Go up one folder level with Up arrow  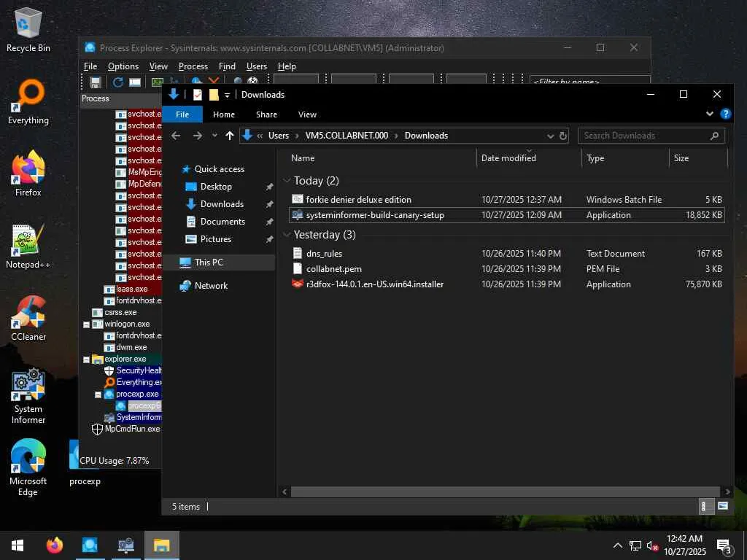[x=230, y=136]
